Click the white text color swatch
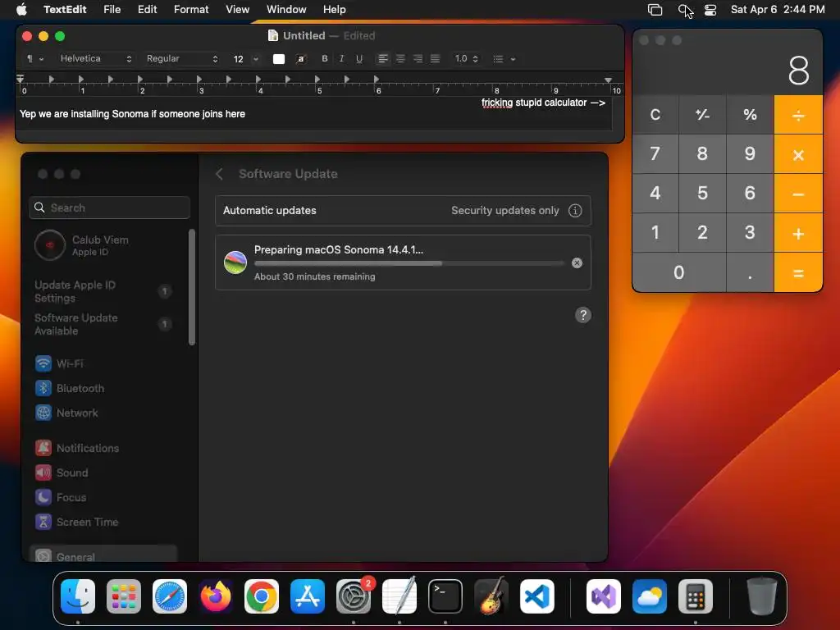Viewport: 840px width, 630px height. point(279,59)
